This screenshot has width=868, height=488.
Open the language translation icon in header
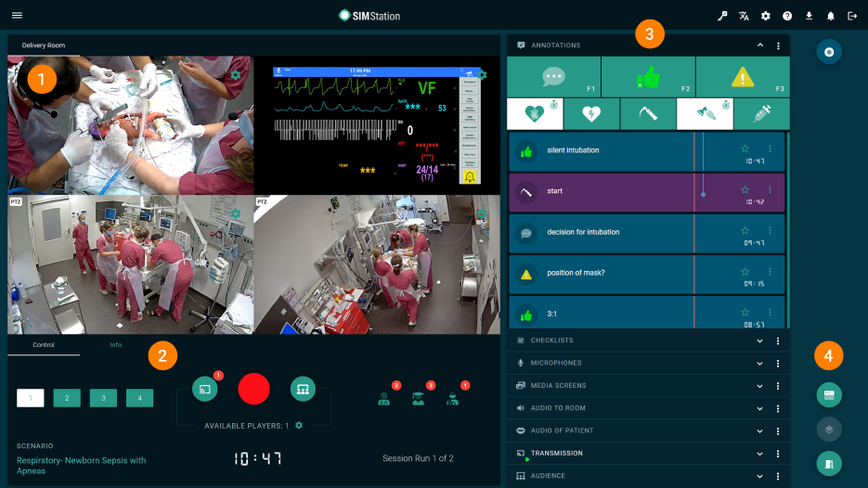point(744,16)
